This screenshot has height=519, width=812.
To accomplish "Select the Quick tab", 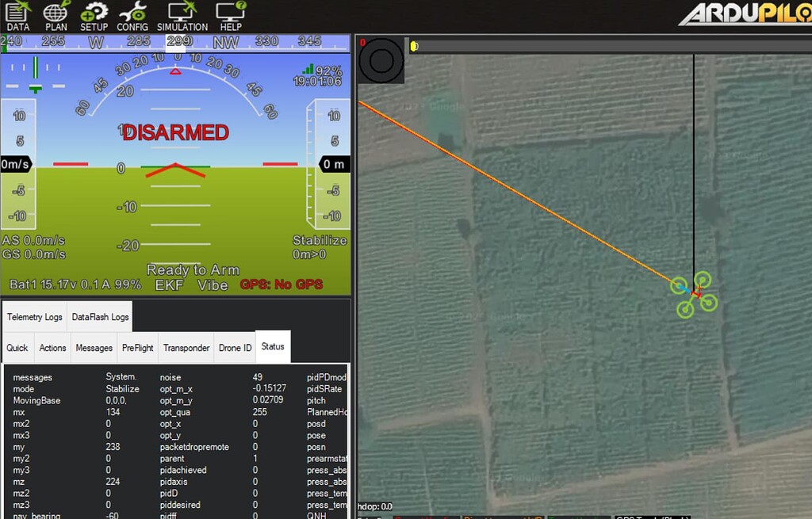I will tap(17, 347).
